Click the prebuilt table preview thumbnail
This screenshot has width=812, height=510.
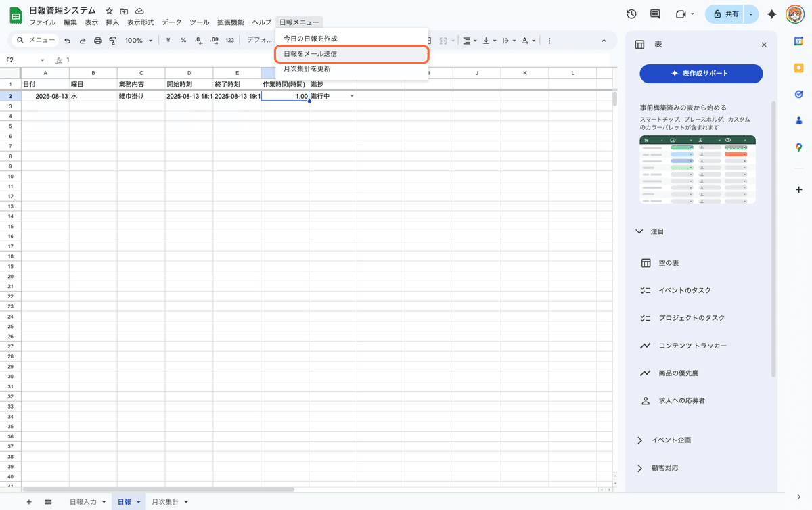tap(698, 170)
